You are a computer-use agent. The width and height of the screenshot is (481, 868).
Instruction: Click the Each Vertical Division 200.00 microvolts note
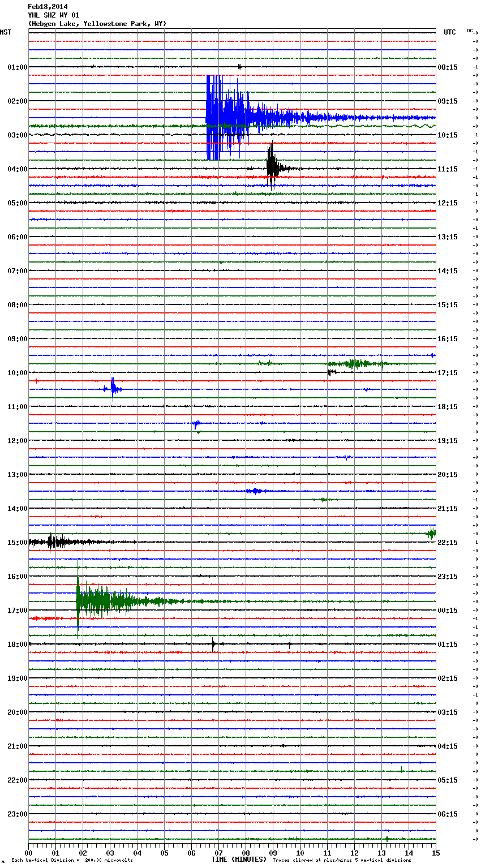[72, 861]
